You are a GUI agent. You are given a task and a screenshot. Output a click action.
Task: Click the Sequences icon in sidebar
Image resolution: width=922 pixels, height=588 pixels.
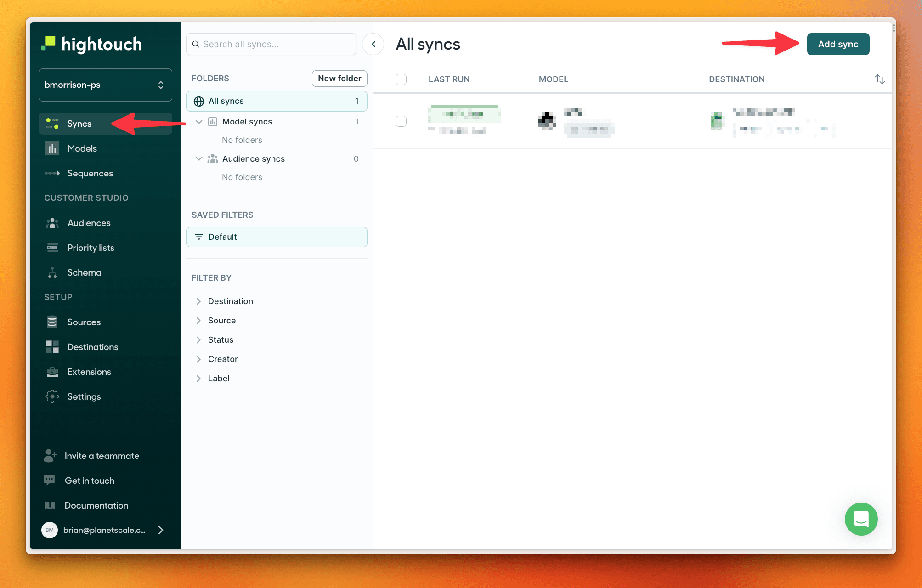[53, 173]
